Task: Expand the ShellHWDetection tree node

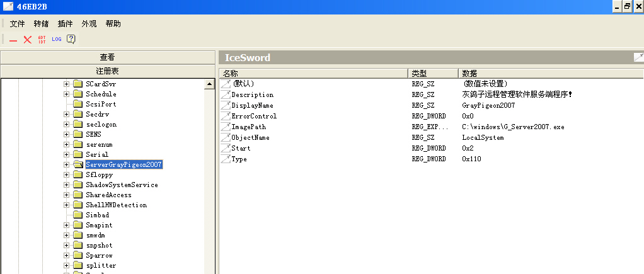Action: (66, 205)
